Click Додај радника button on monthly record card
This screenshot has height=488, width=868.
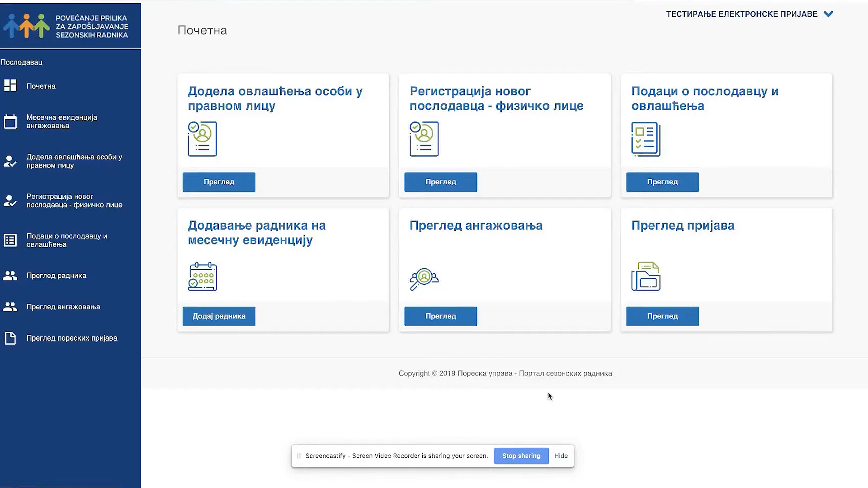(219, 316)
